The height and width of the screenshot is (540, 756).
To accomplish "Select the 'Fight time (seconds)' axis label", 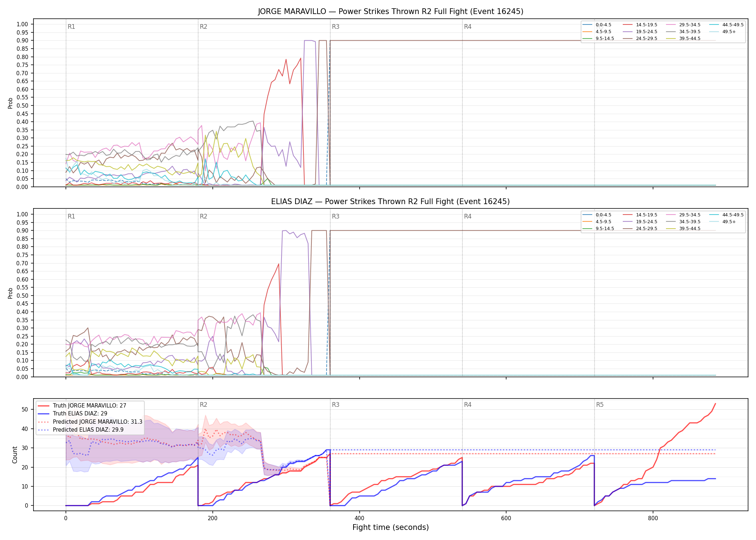I will (x=391, y=527).
